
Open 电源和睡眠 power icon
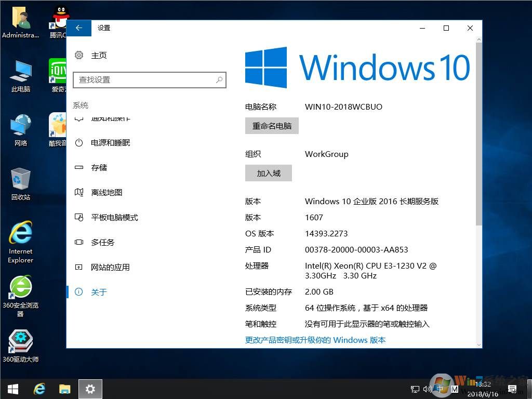click(79, 142)
